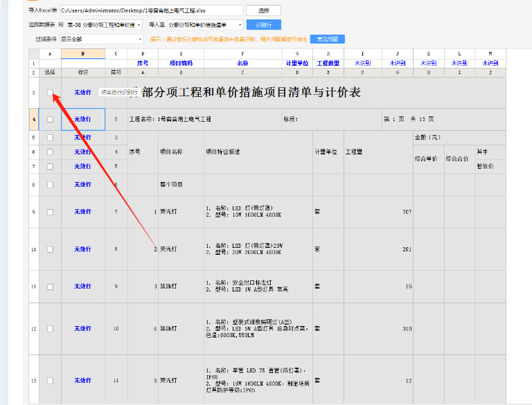Click the Excel file path input field
The width and height of the screenshot is (532, 405).
[151, 10]
